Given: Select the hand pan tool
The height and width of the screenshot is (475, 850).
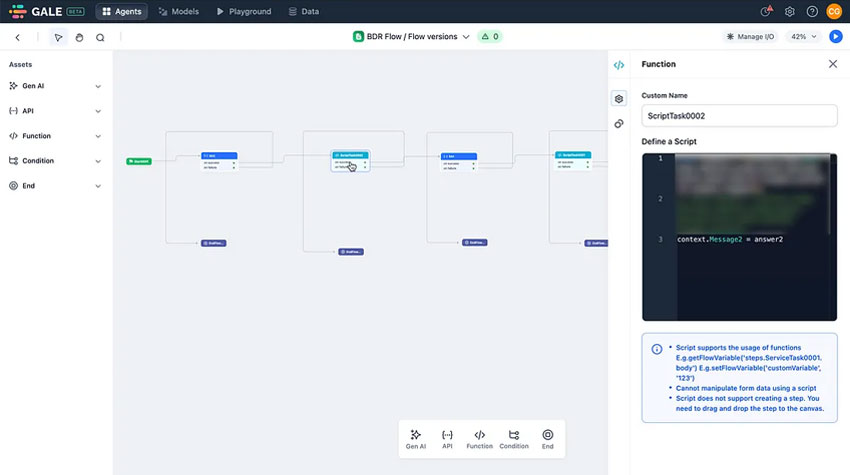Looking at the screenshot, I should point(79,37).
